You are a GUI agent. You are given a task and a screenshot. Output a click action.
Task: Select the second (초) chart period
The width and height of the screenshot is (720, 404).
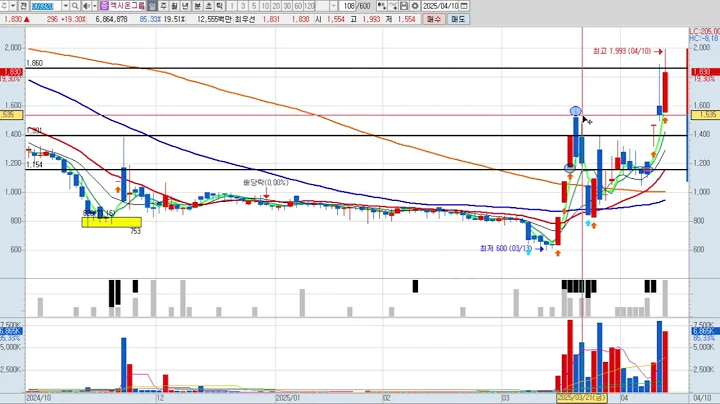coord(208,6)
